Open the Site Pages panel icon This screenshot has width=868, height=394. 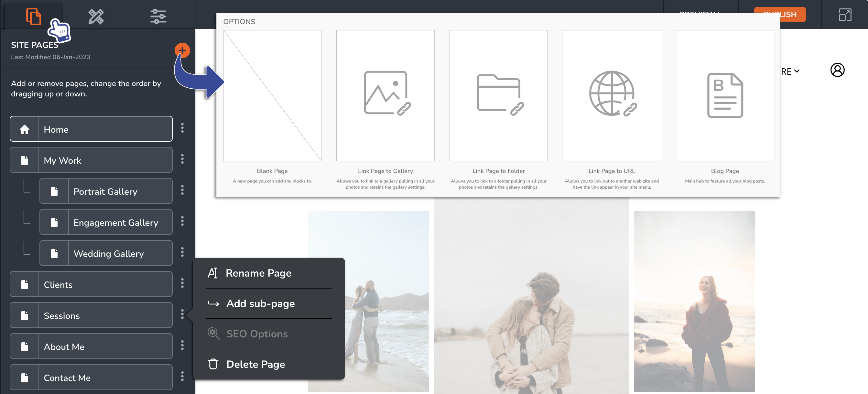click(33, 16)
